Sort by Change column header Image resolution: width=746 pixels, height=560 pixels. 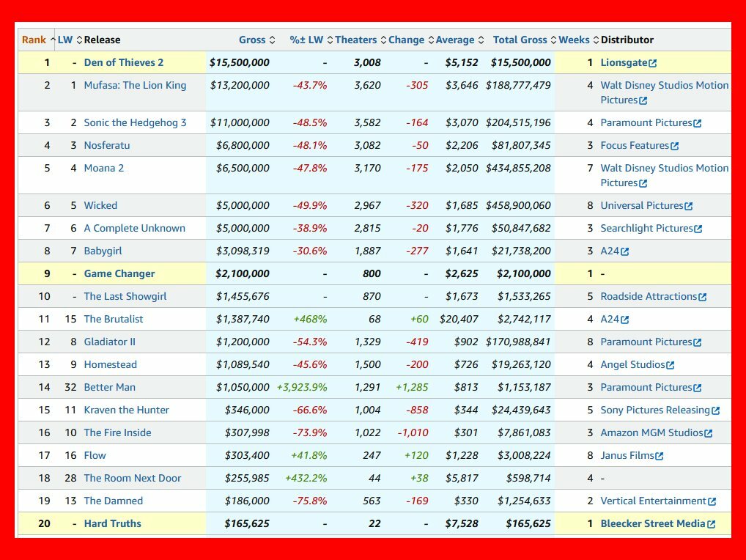(411, 40)
